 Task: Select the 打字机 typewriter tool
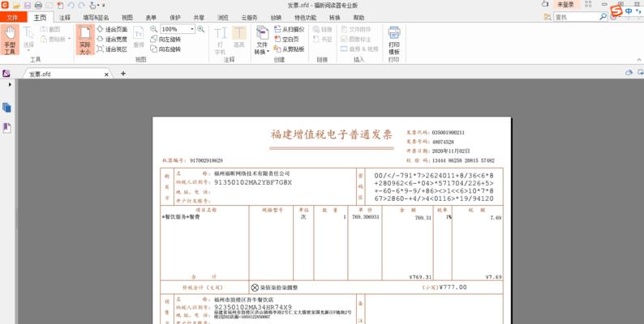pyautogui.click(x=220, y=40)
